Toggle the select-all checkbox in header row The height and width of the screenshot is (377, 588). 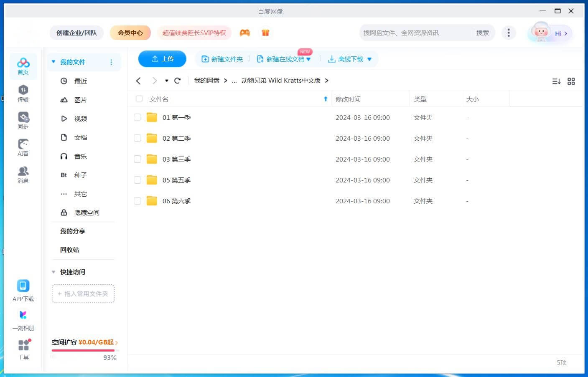[x=139, y=99]
